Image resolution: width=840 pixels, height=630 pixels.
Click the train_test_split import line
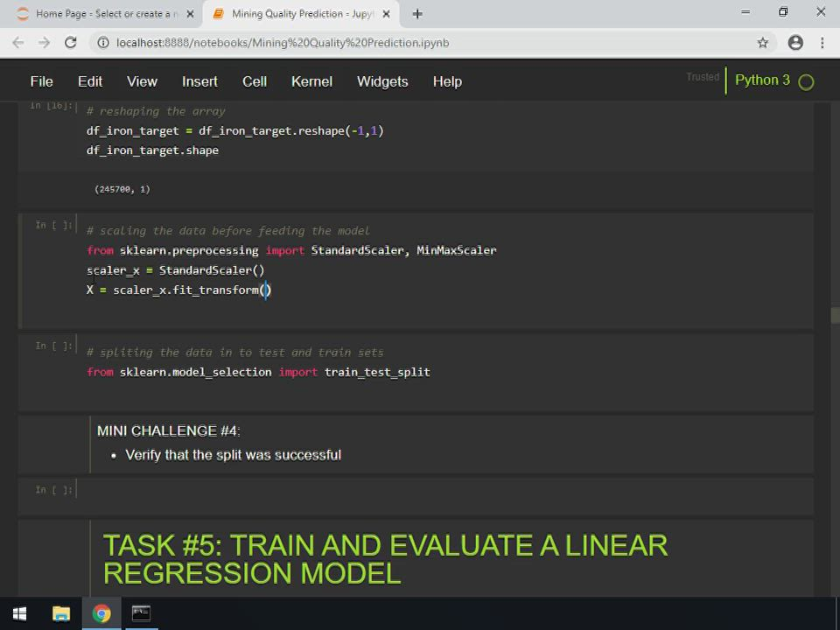point(258,373)
